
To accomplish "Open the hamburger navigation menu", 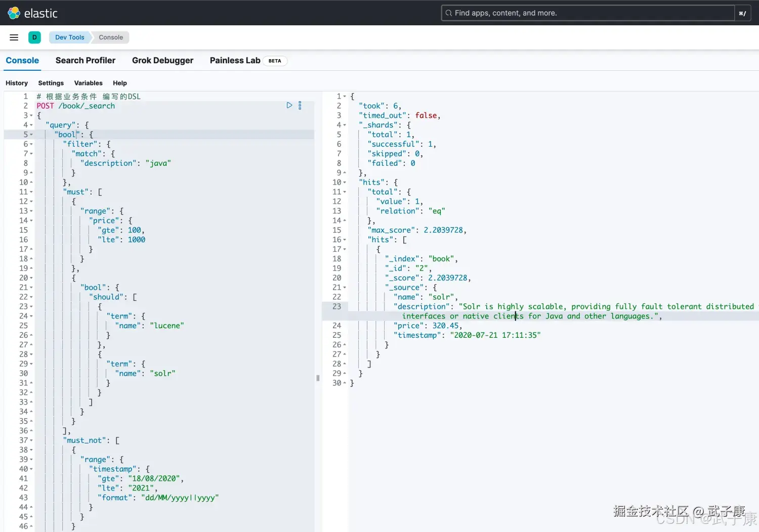I will coord(14,37).
